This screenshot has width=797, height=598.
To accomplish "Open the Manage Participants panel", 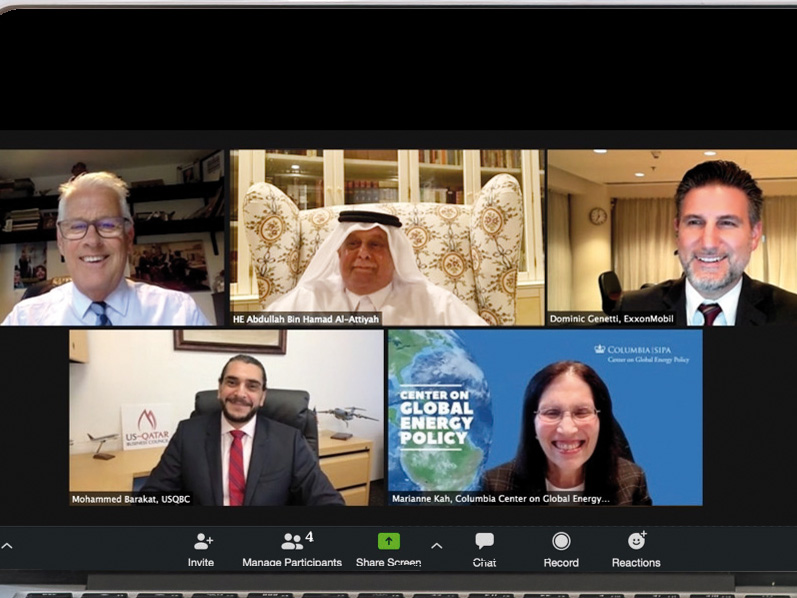I will (292, 549).
